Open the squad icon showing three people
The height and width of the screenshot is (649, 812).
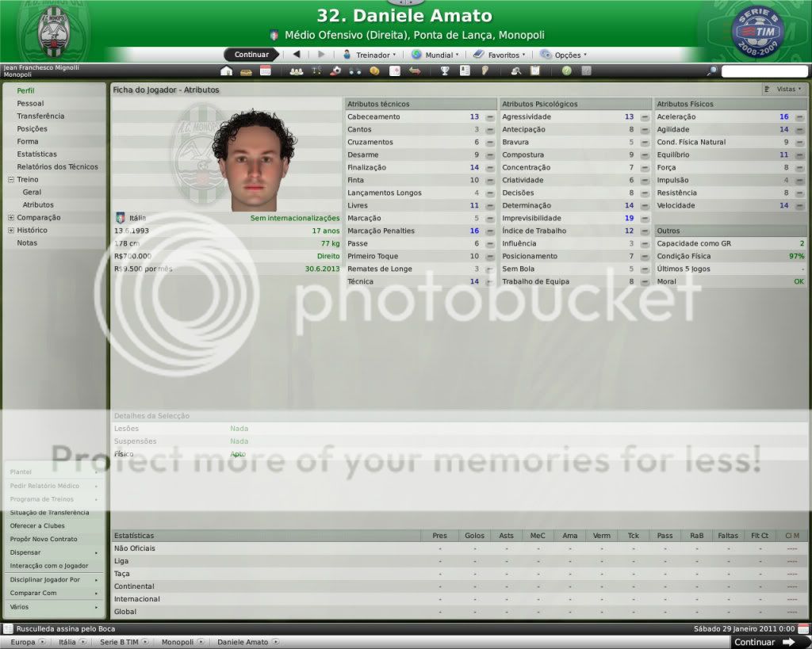[297, 71]
